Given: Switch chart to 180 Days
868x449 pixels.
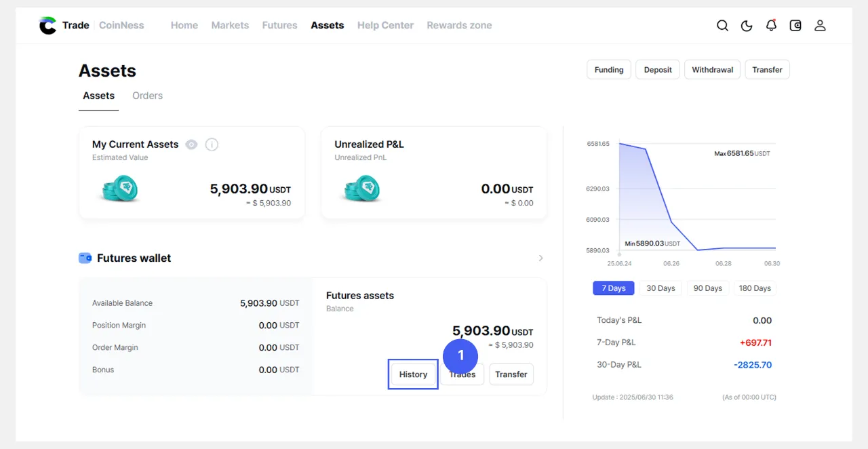Looking at the screenshot, I should (755, 288).
